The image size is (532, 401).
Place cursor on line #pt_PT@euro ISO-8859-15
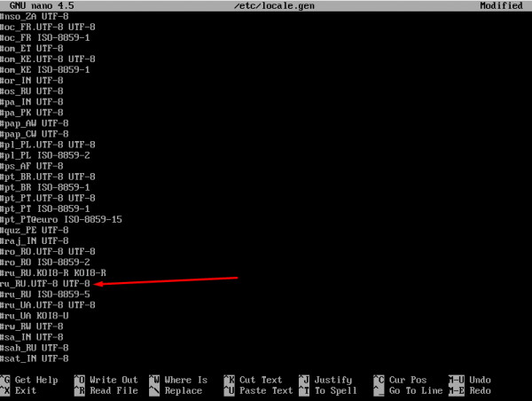pos(61,219)
